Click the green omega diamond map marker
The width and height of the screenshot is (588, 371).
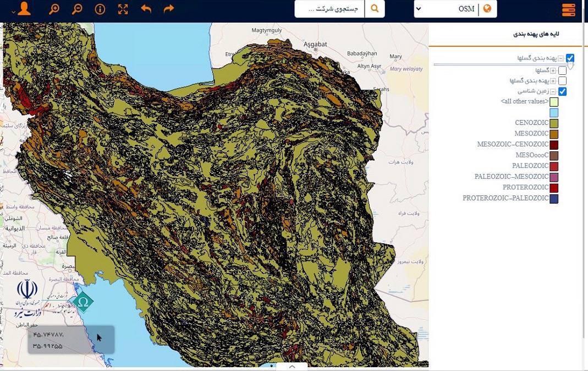pyautogui.click(x=83, y=302)
